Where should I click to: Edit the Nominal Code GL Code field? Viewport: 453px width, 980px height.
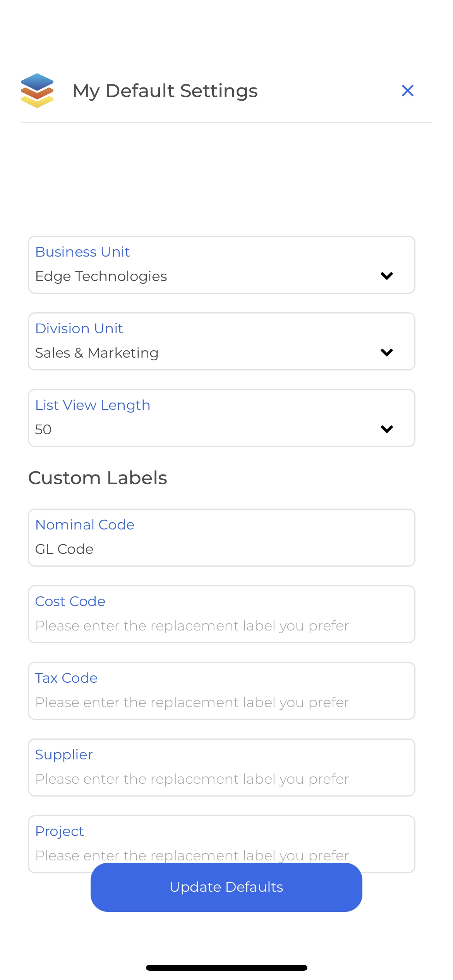pos(221,538)
